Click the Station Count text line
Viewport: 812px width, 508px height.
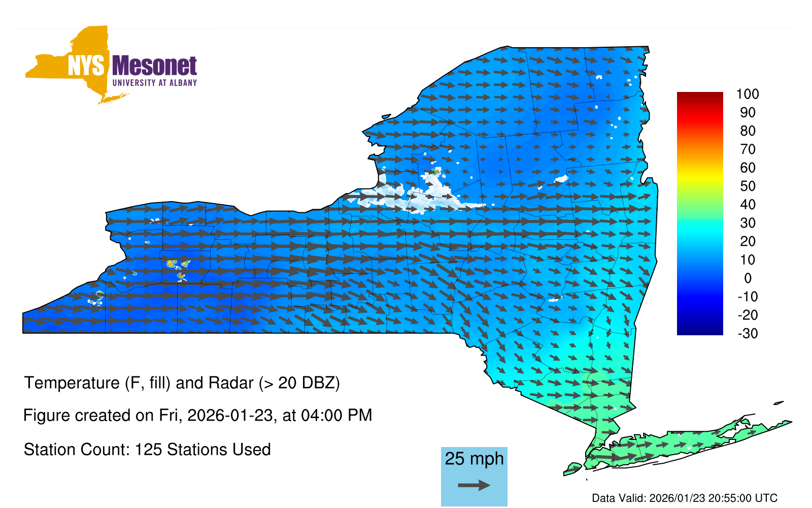pos(147,450)
